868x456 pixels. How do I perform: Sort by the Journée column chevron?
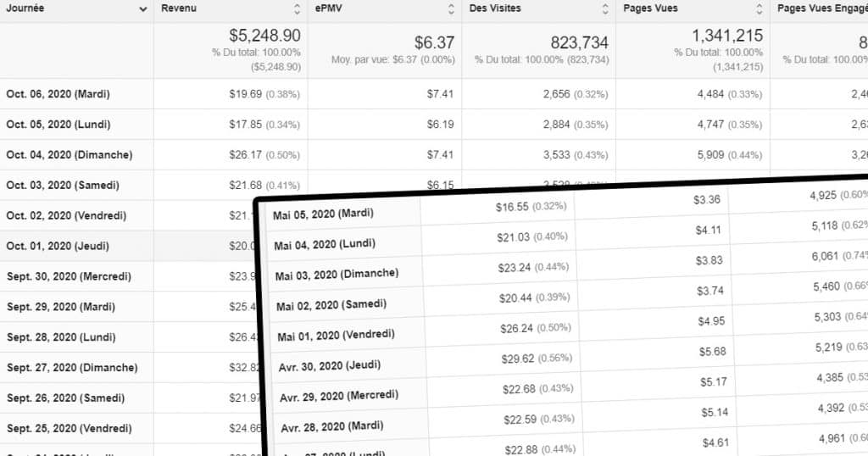[x=142, y=9]
